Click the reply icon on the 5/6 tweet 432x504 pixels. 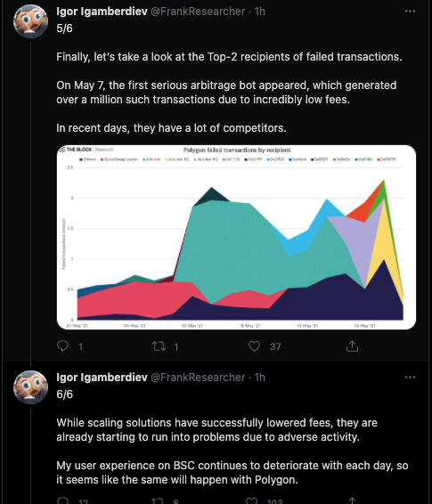(x=62, y=345)
